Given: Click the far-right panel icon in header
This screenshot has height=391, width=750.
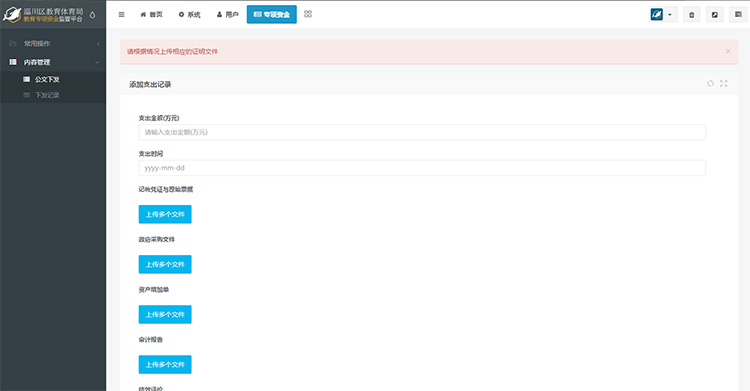Looking at the screenshot, I should 738,15.
